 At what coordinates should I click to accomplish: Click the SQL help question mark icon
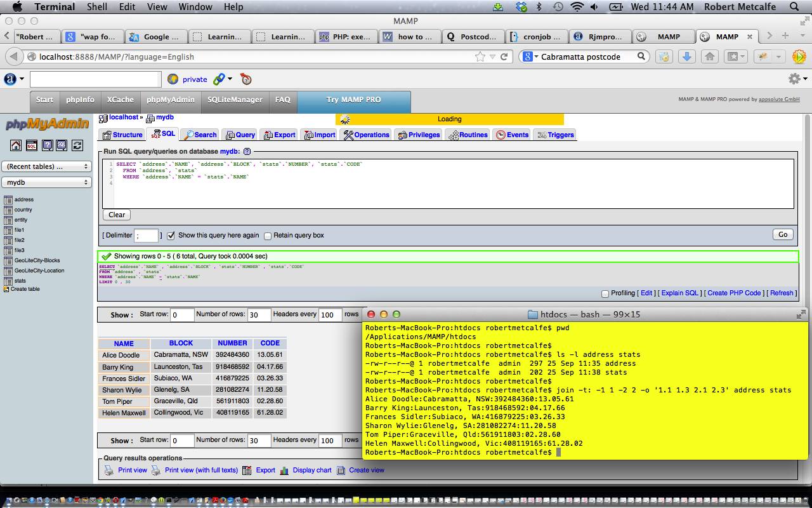point(247,152)
